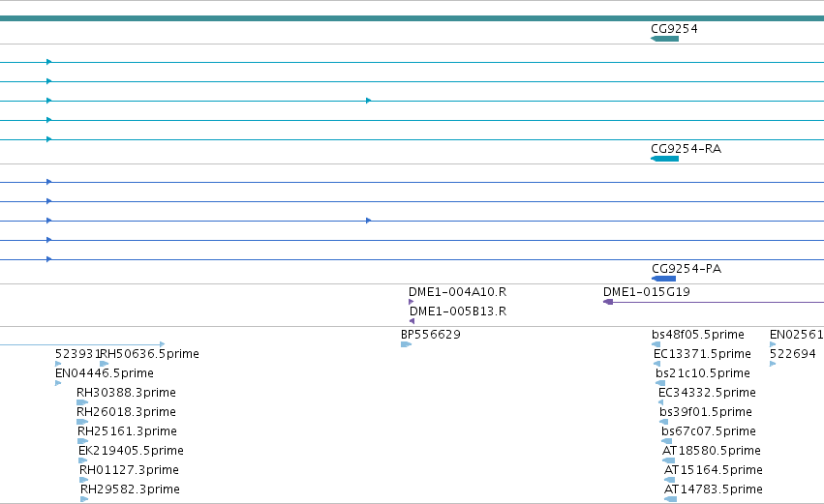The image size is (824, 504).
Task: Select the bs48f05.5prime EST label
Action: tap(698, 335)
